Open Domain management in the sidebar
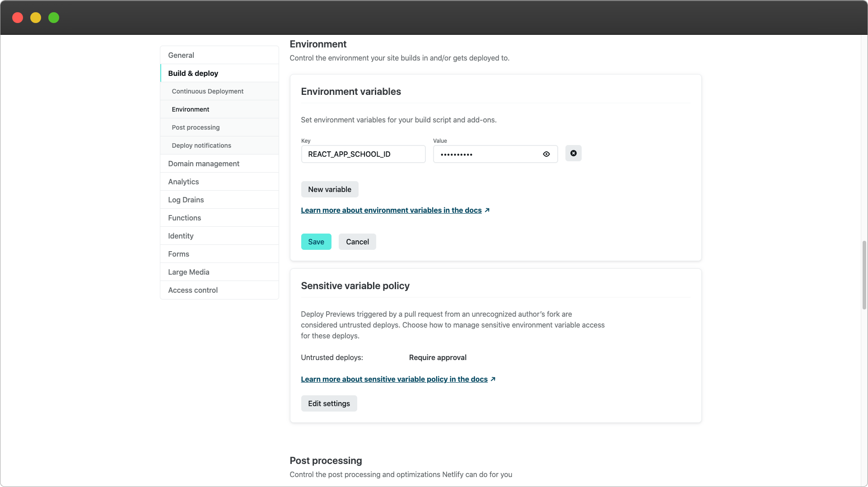This screenshot has width=868, height=487. pyautogui.click(x=204, y=164)
